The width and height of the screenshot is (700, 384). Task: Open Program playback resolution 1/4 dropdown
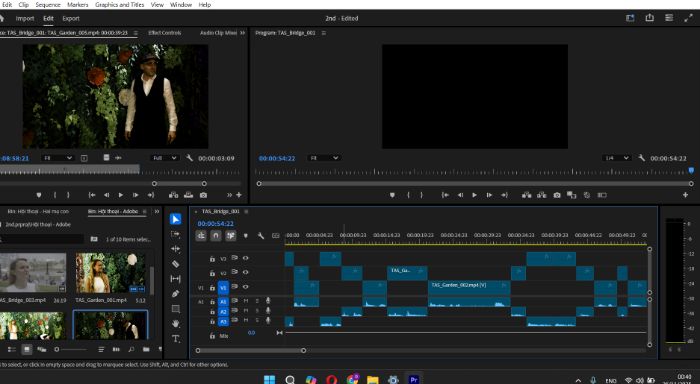pyautogui.click(x=617, y=158)
